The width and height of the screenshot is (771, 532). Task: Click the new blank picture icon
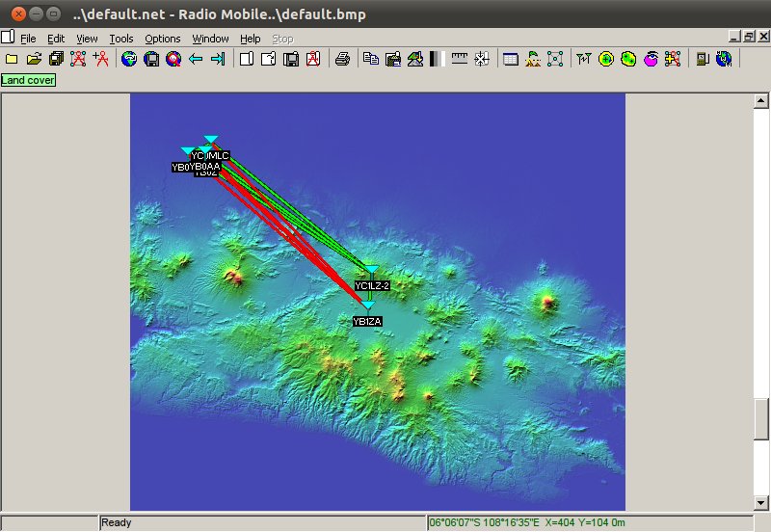246,59
